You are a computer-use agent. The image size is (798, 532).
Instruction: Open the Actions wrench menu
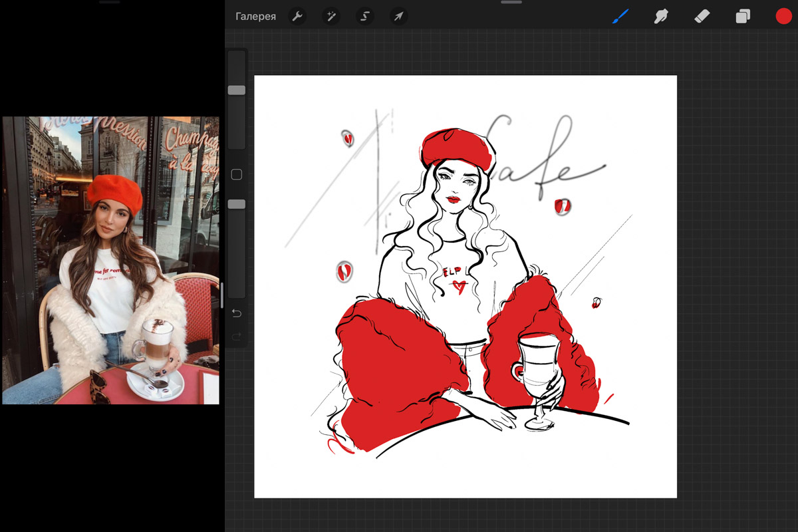[297, 17]
